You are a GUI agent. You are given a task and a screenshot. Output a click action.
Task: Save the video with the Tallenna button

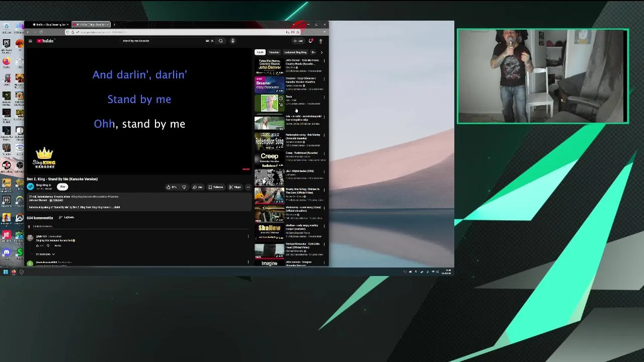(x=216, y=187)
